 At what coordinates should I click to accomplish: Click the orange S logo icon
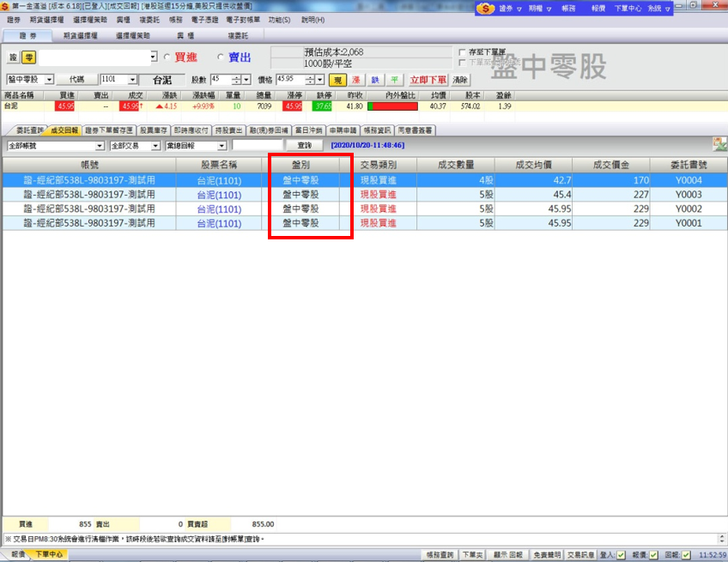click(488, 8)
